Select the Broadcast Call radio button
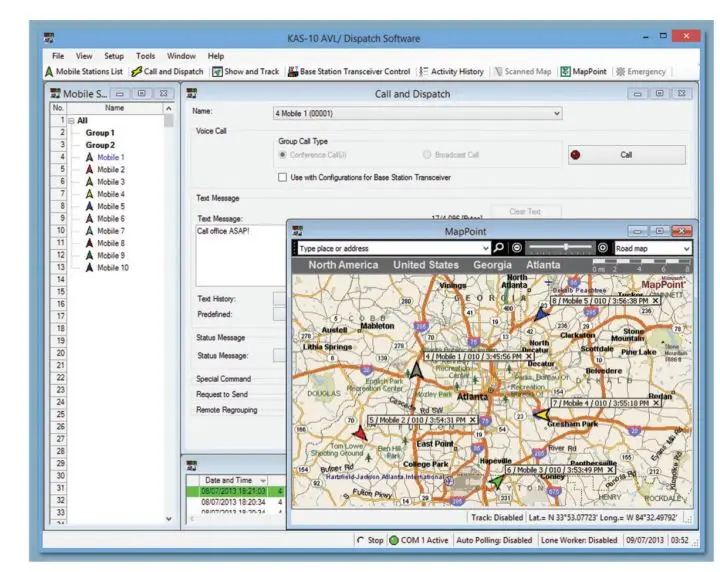 pos(427,155)
